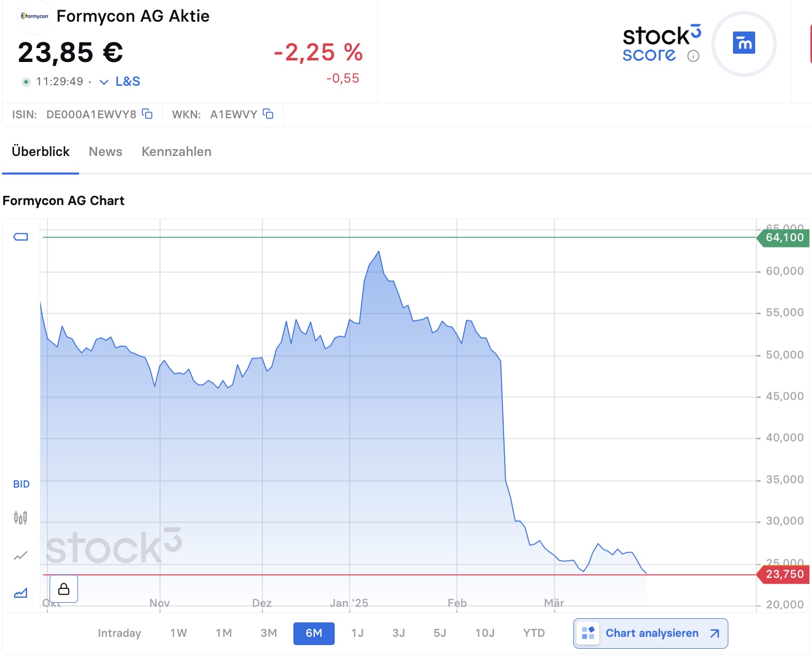Click the Formycon company logo

click(35, 16)
